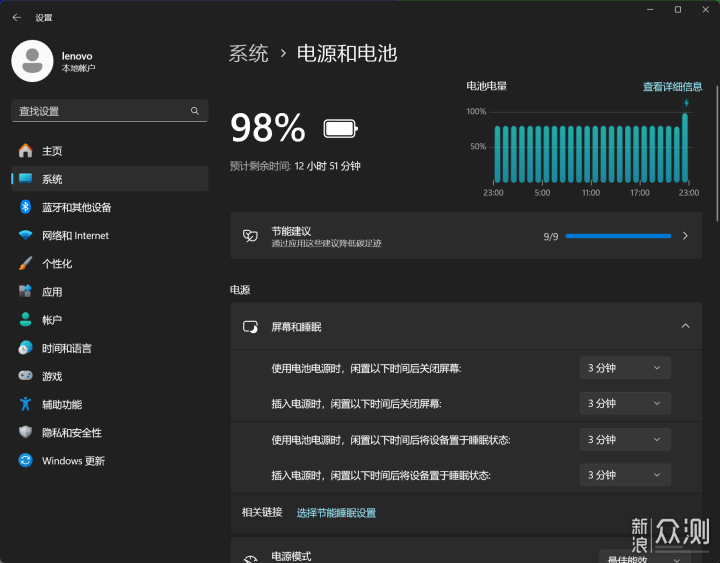The height and width of the screenshot is (563, 720).
Task: Click the 节能建议 progress bar
Action: pyautogui.click(x=618, y=236)
